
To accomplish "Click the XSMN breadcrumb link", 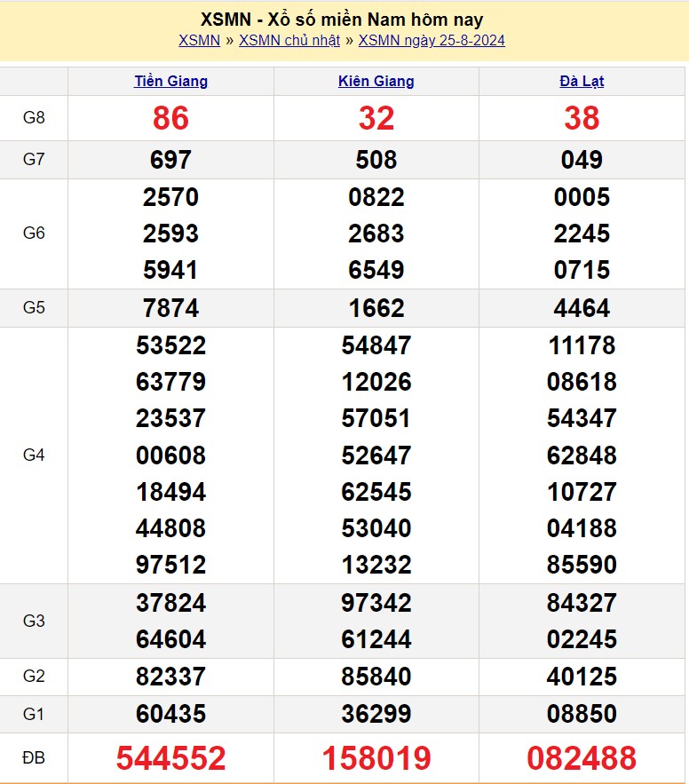I will click(199, 40).
